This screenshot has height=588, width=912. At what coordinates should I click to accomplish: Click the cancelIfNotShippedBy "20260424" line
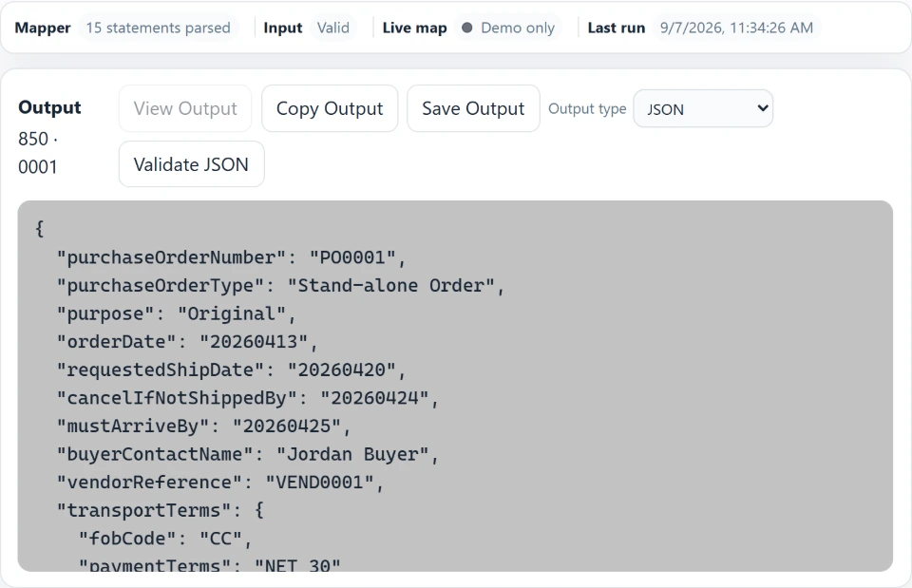coord(247,398)
